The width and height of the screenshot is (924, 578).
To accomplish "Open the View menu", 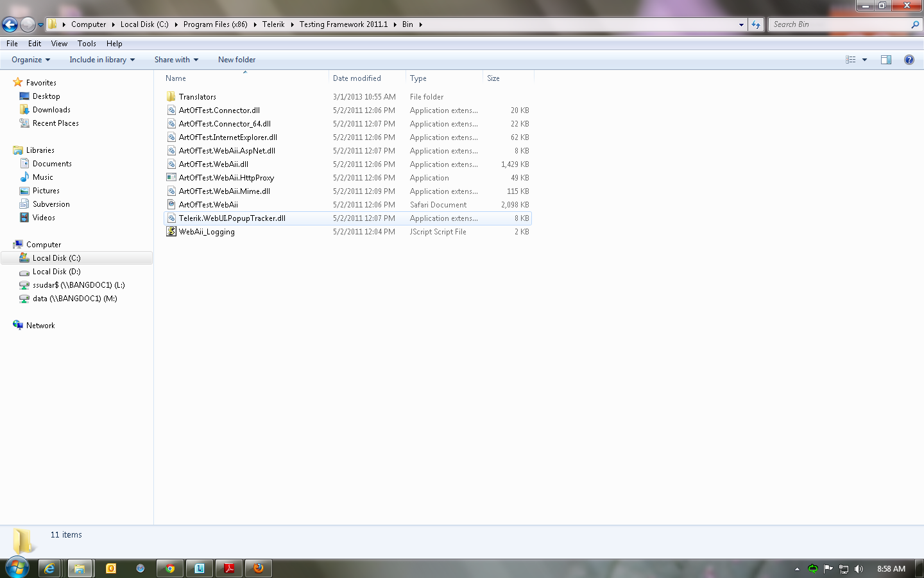I will 59,44.
